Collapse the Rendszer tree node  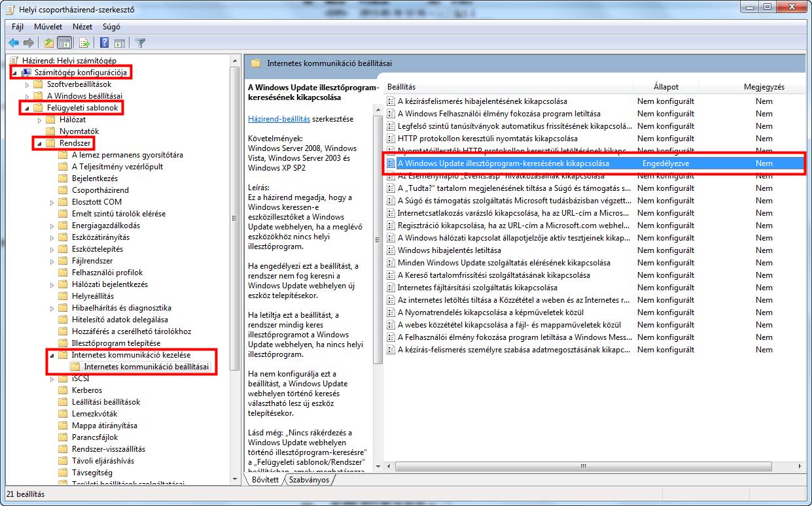click(x=40, y=143)
